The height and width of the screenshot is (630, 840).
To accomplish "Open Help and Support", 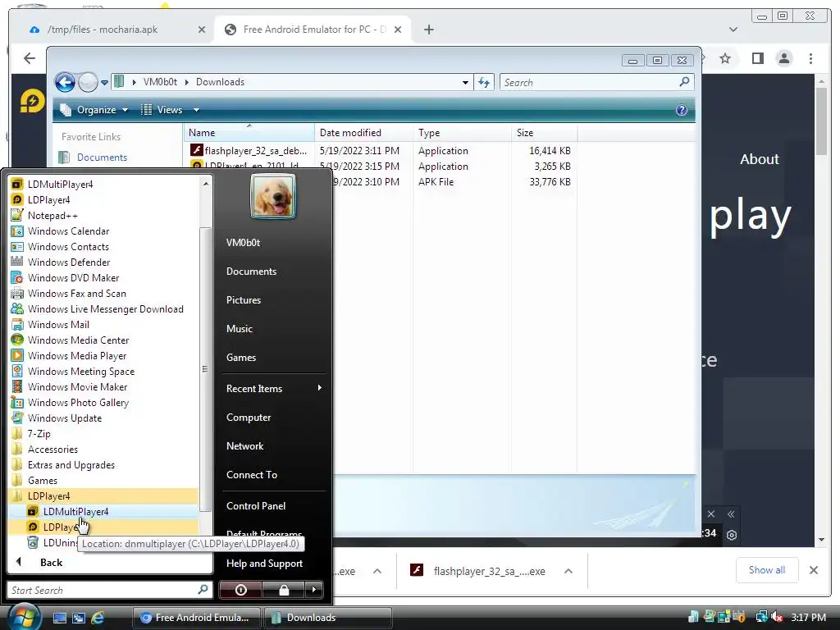I will tap(264, 564).
